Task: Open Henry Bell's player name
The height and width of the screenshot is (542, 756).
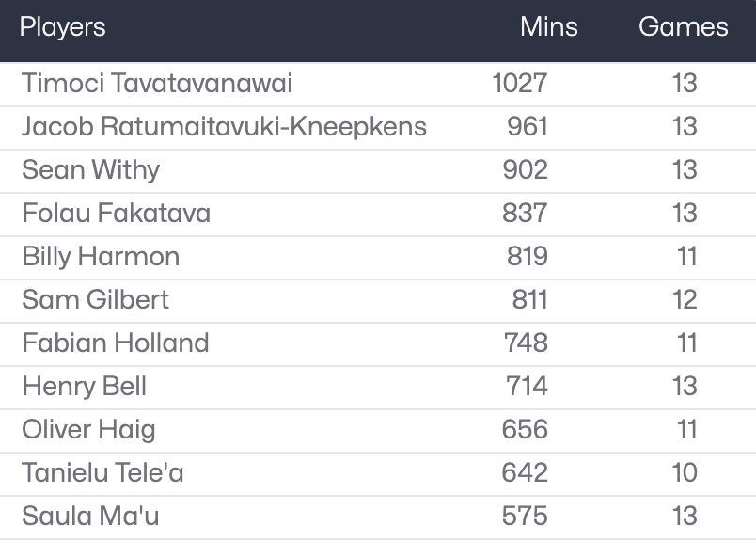Action: pyautogui.click(x=85, y=387)
